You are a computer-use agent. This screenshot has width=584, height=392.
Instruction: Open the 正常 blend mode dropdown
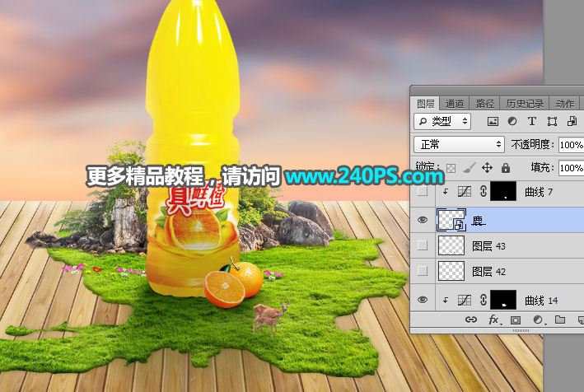(460, 144)
